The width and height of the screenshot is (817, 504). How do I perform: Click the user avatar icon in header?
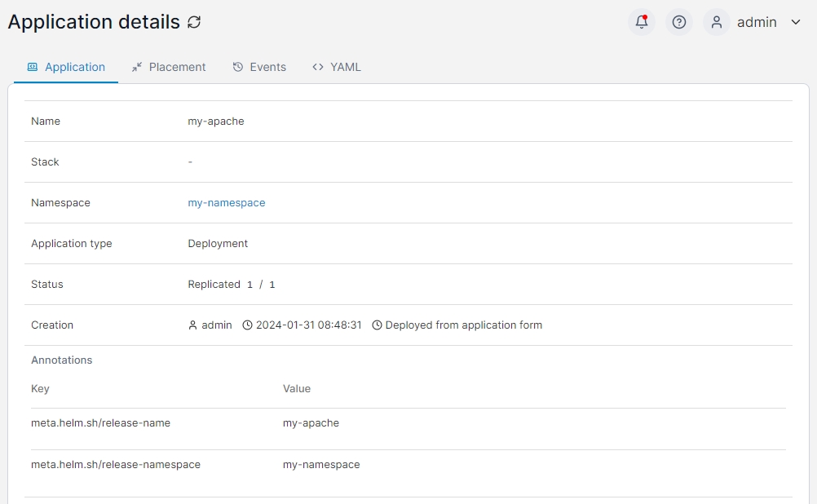(x=717, y=22)
